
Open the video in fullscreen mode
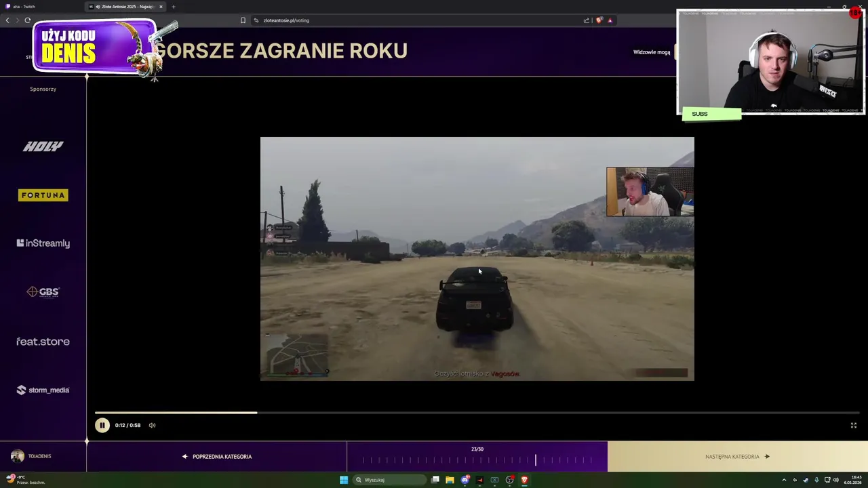point(854,425)
